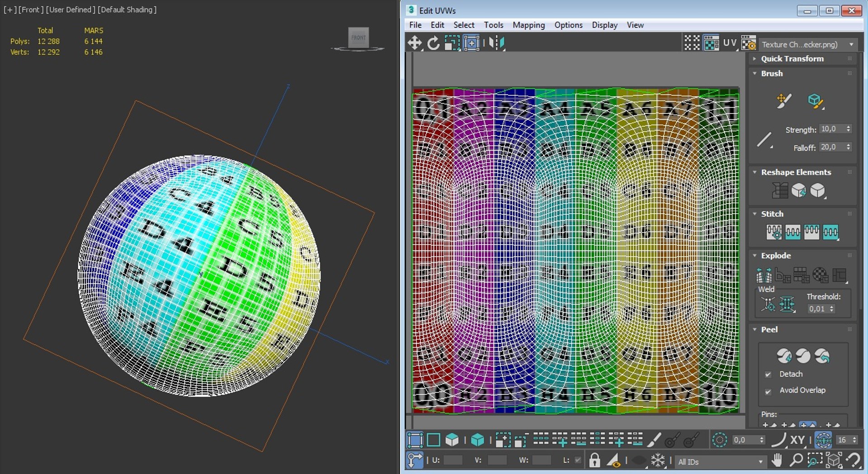The image size is (868, 474).
Task: Click the XY soft selection button
Action: click(797, 440)
